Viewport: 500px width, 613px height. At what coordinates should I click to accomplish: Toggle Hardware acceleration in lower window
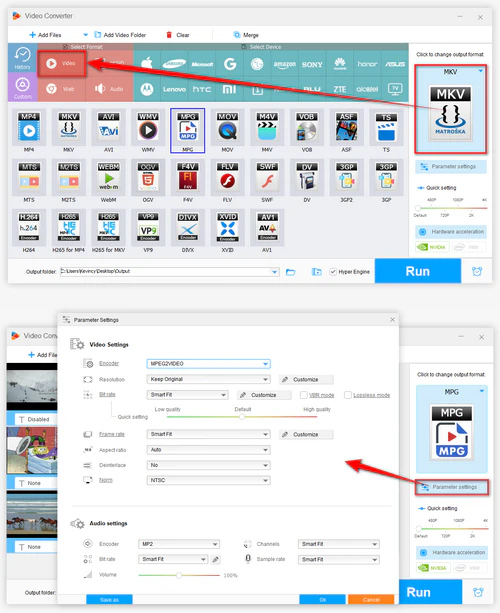452,552
